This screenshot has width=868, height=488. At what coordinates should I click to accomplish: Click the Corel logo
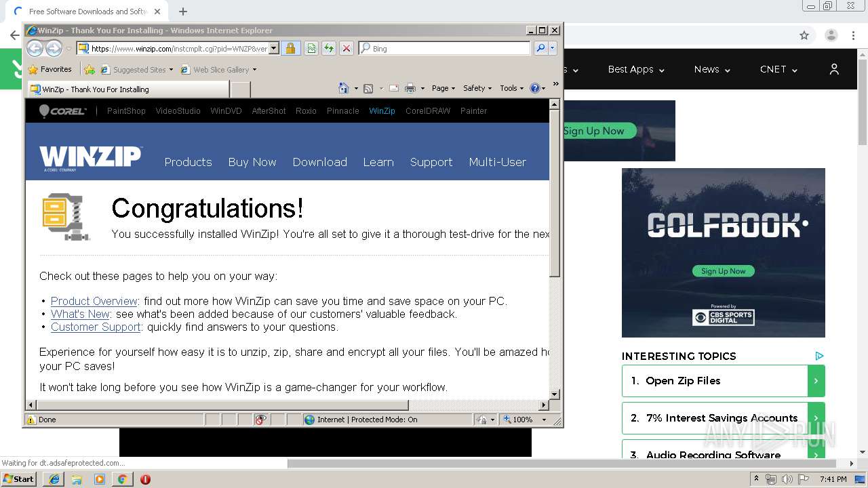62,111
